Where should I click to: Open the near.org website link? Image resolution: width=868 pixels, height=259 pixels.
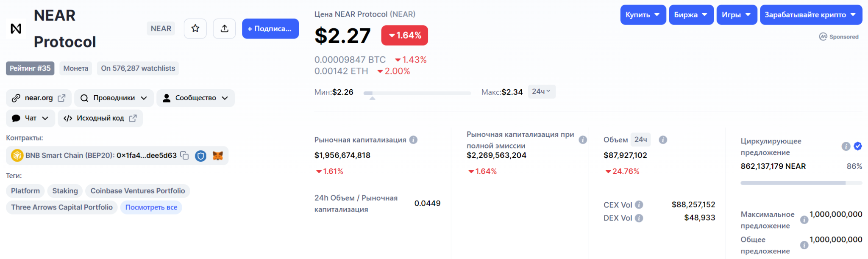39,98
